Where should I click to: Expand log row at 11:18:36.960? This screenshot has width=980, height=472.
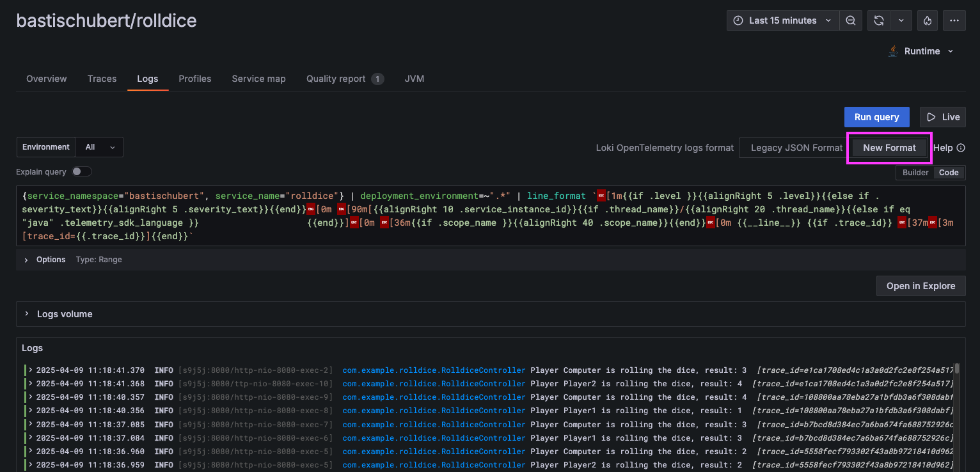point(30,452)
